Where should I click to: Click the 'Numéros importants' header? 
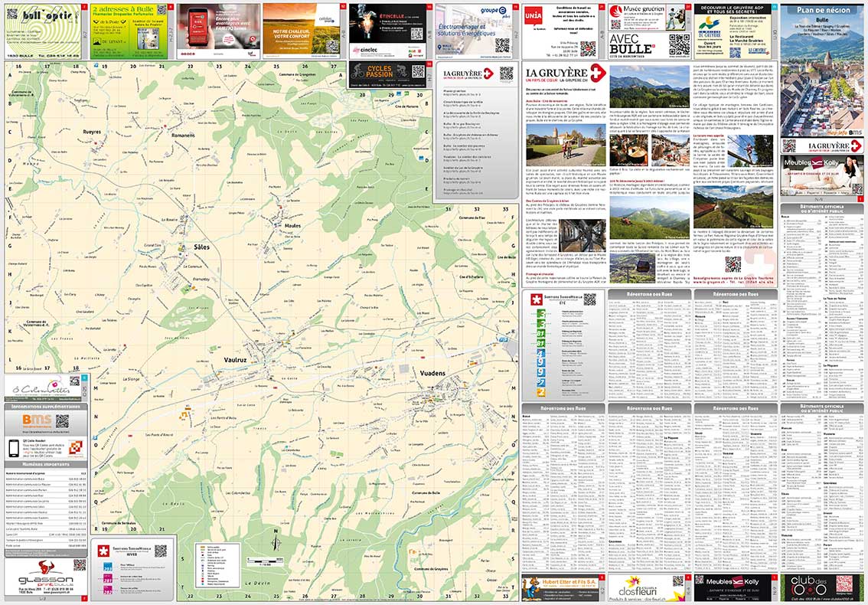tap(46, 464)
